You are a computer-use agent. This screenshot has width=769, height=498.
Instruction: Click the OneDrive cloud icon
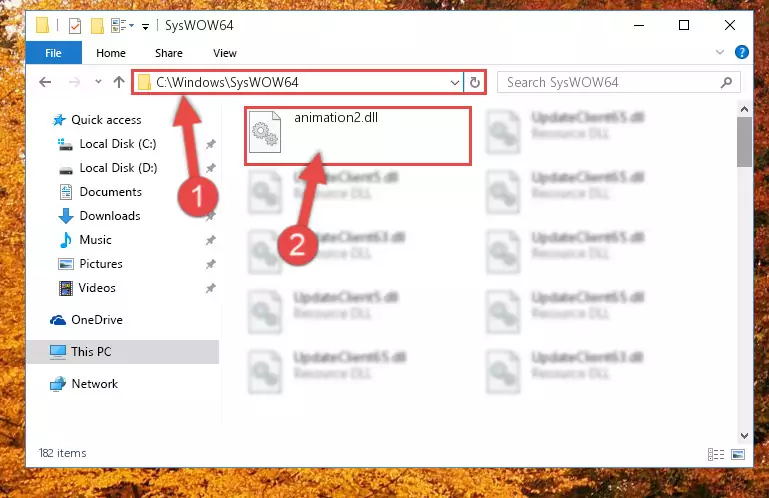58,320
